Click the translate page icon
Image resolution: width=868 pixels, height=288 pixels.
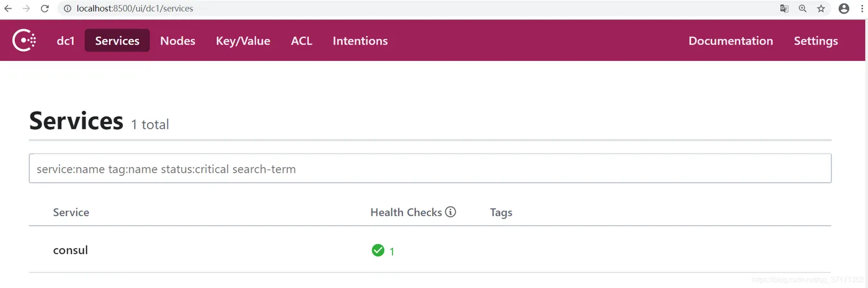784,9
